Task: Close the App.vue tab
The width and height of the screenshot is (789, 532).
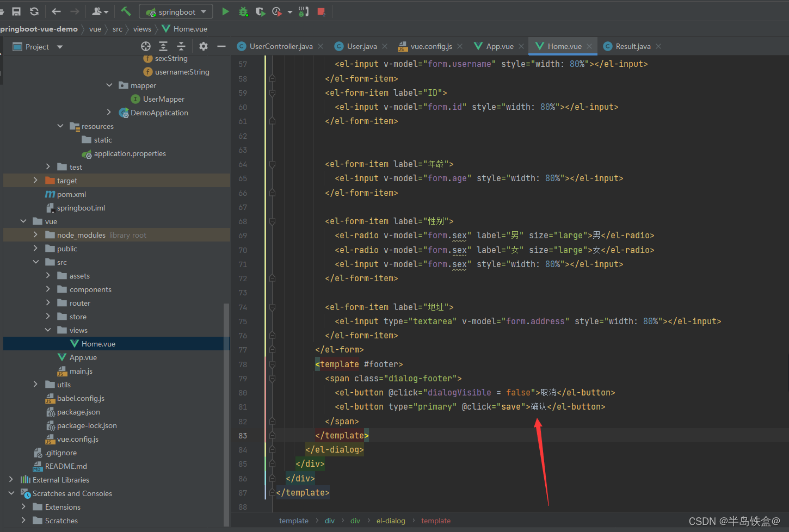Action: coord(521,46)
